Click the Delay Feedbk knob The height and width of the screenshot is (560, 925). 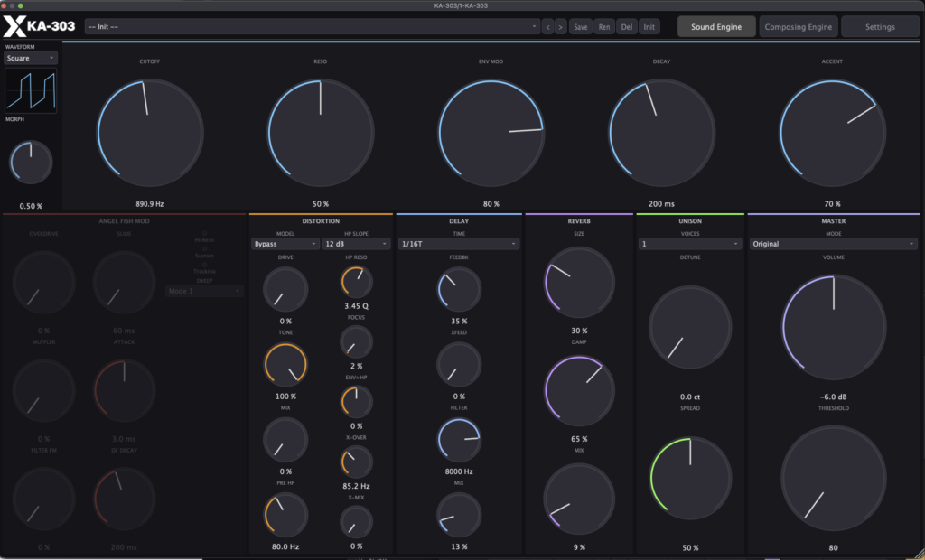(459, 289)
